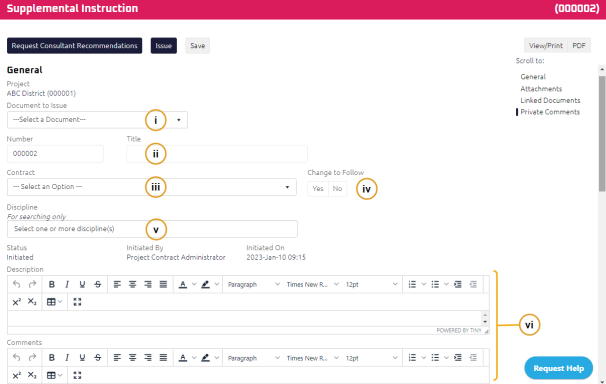The image size is (606, 384).
Task: Jump to Private Comments section
Action: click(550, 112)
